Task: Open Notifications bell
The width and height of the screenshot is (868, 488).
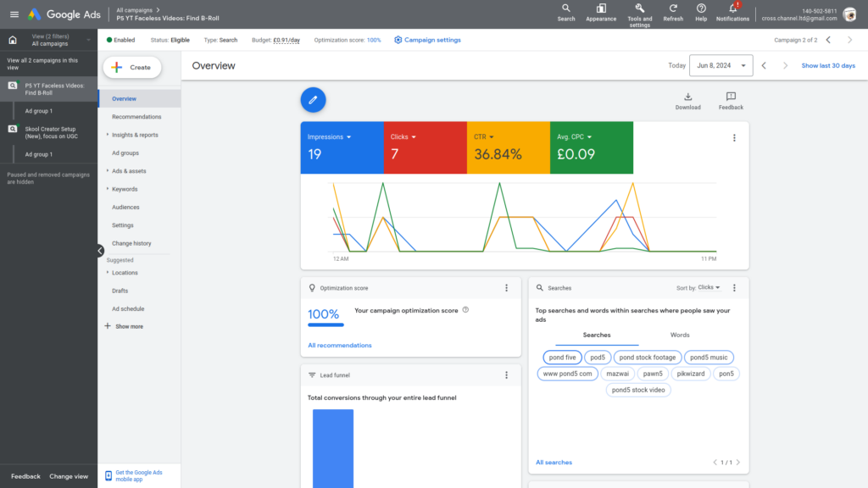Action: tap(732, 8)
